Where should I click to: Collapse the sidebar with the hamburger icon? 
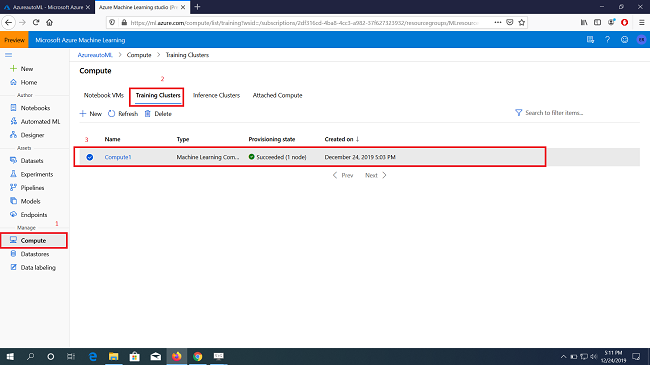(x=8, y=55)
